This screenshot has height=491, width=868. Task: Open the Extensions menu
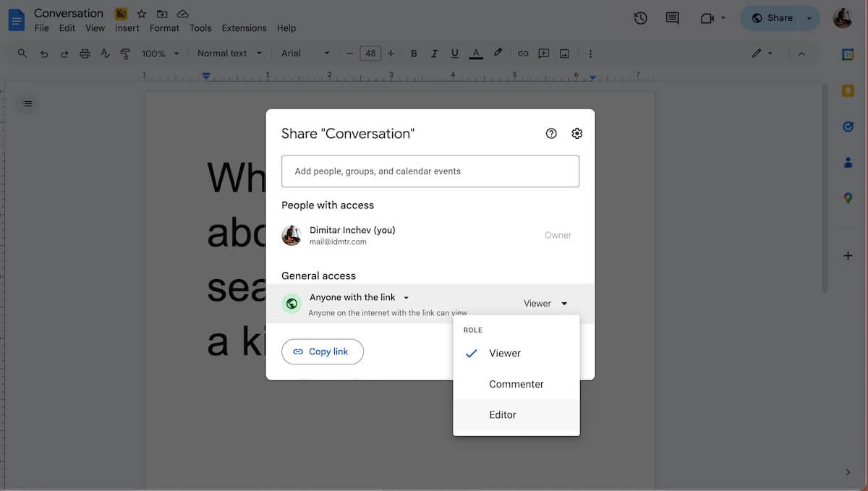(x=244, y=28)
